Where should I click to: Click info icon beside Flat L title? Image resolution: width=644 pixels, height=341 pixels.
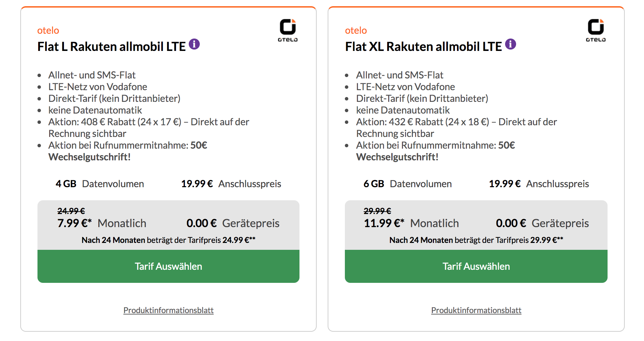(x=194, y=44)
